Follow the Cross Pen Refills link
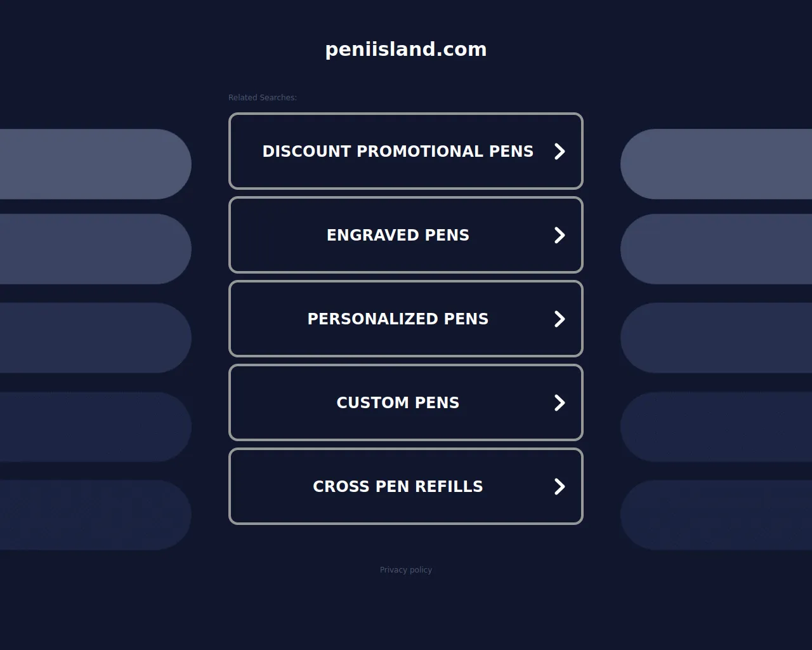Image resolution: width=812 pixels, height=650 pixels. point(397,486)
